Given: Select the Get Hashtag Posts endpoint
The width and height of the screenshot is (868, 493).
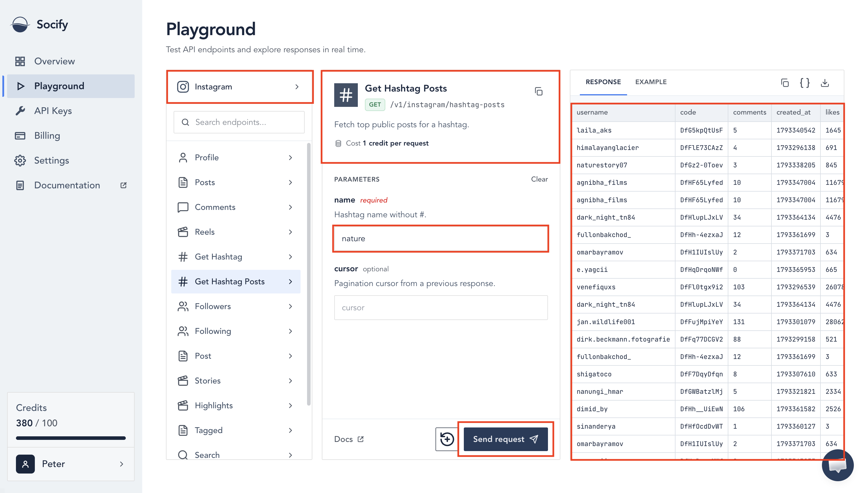Looking at the screenshot, I should click(236, 282).
